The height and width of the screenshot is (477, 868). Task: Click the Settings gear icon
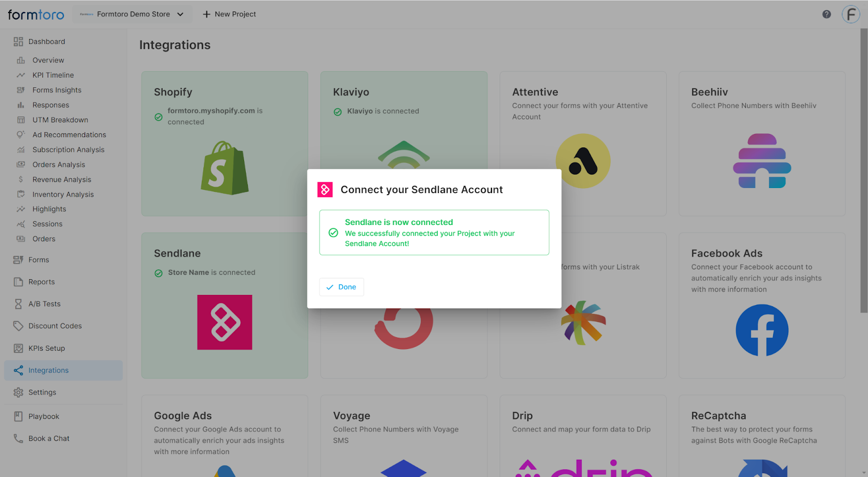pos(18,392)
